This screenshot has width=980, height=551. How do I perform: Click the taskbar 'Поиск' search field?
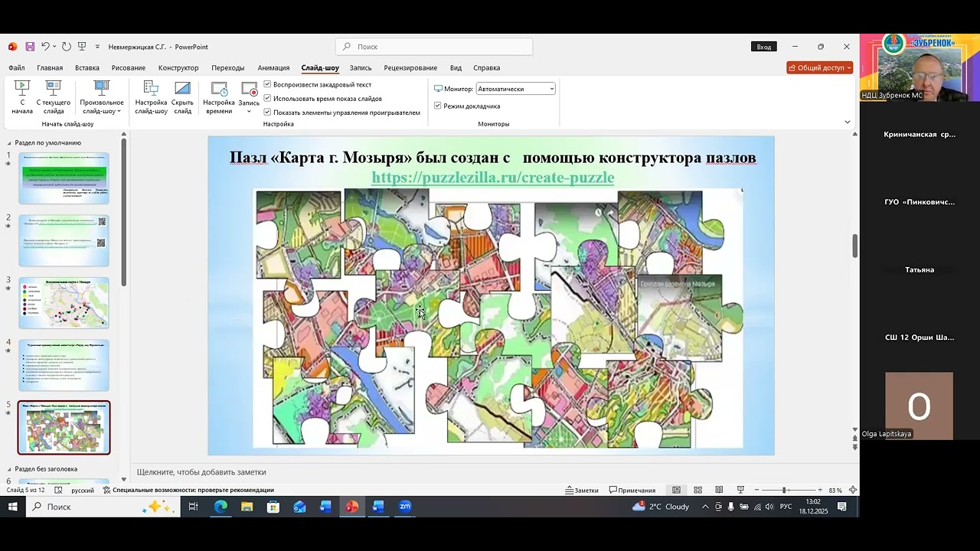pyautogui.click(x=103, y=507)
